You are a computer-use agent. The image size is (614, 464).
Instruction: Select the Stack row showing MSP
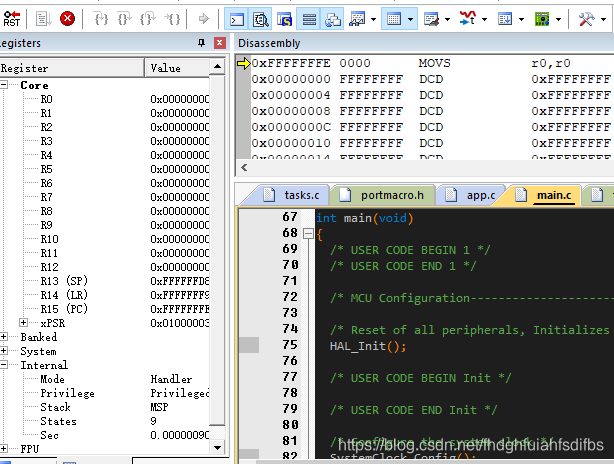click(105, 407)
